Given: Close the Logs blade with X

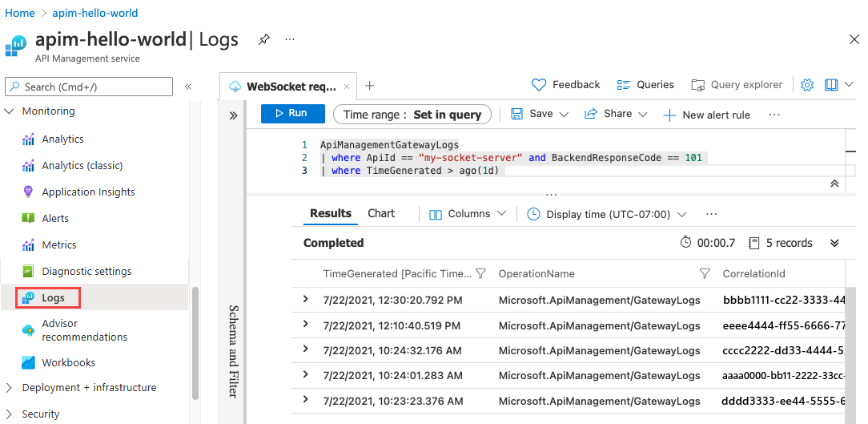Looking at the screenshot, I should [x=854, y=39].
